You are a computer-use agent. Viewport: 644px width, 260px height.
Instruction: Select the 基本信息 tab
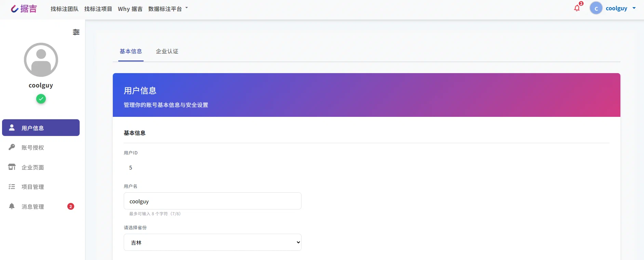[x=131, y=51]
